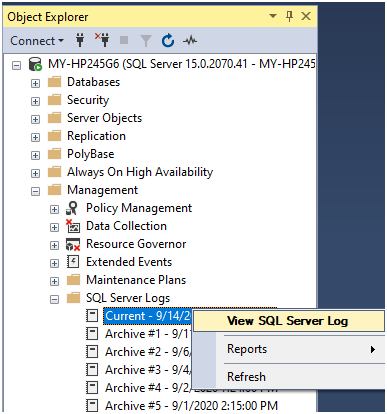Open the Activity Monitor icon
This screenshot has height=414, width=387.
point(190,41)
